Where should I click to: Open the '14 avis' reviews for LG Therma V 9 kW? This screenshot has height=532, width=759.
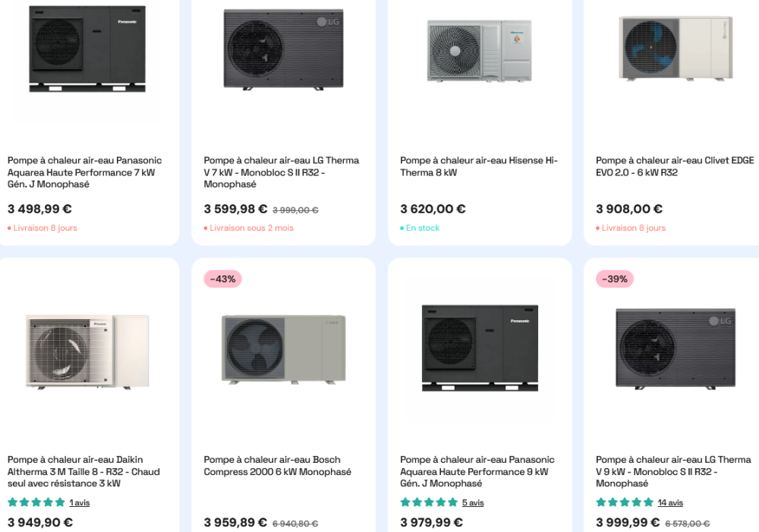tap(670, 502)
